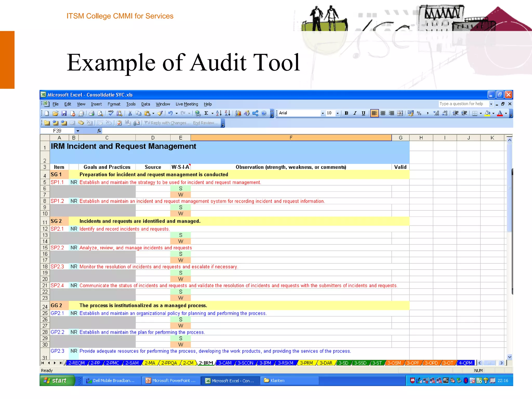Open the Name Box dropdown arrow

point(78,131)
